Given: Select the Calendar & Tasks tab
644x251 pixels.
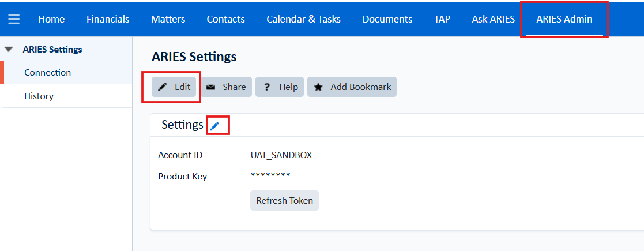Looking at the screenshot, I should point(303,19).
